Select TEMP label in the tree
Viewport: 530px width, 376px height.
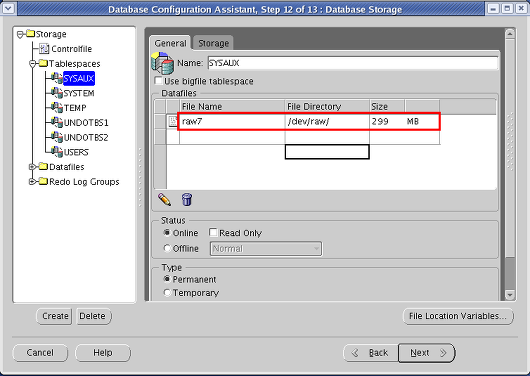(75, 108)
